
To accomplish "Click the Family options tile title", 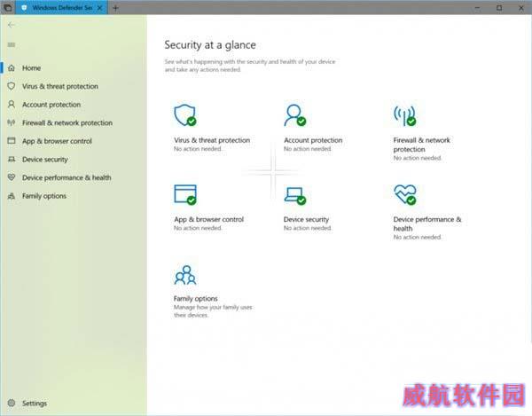I will point(195,298).
